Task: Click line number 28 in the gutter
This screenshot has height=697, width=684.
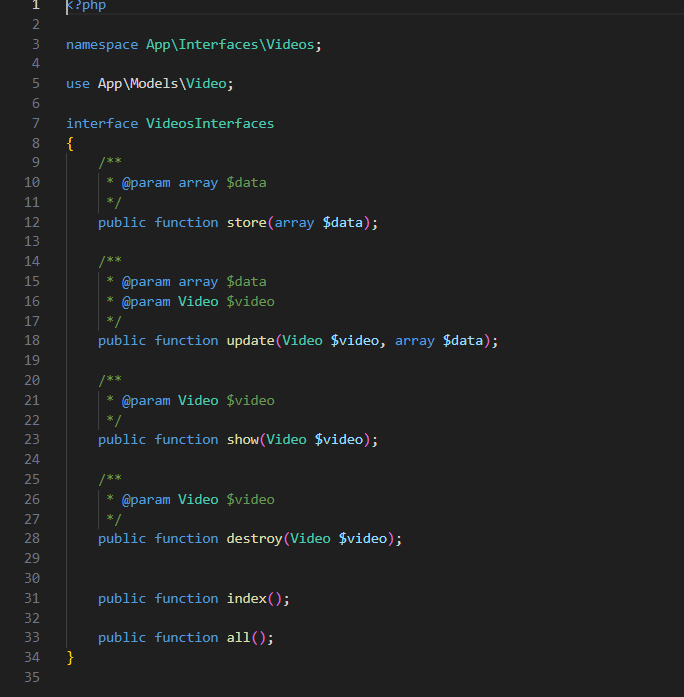Action: click(30, 539)
